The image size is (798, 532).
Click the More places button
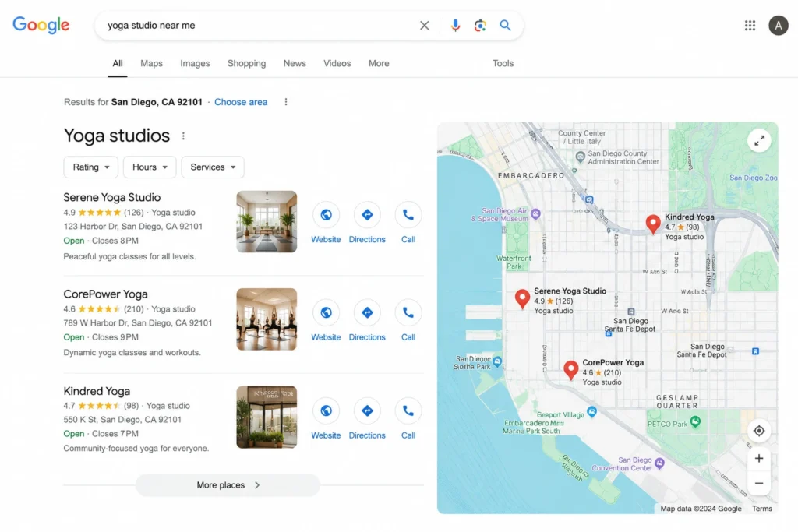pos(228,485)
